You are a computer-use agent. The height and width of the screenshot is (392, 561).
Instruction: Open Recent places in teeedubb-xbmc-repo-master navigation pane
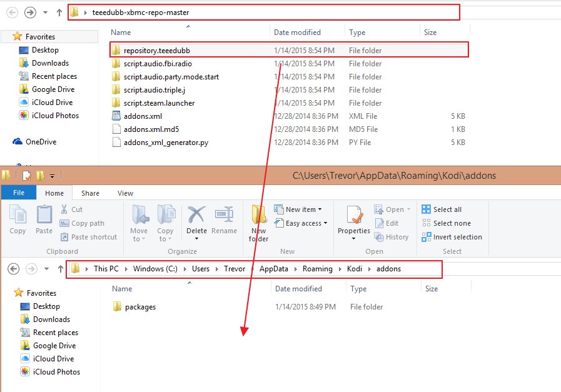(48, 76)
